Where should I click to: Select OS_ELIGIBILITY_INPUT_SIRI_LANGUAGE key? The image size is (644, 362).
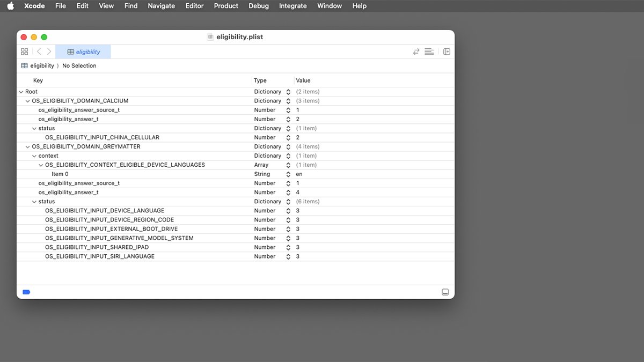click(100, 256)
